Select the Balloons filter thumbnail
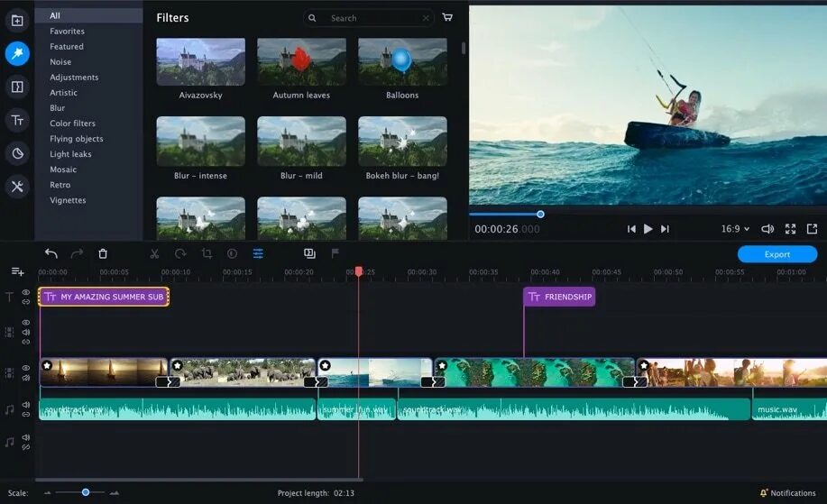 pyautogui.click(x=402, y=61)
